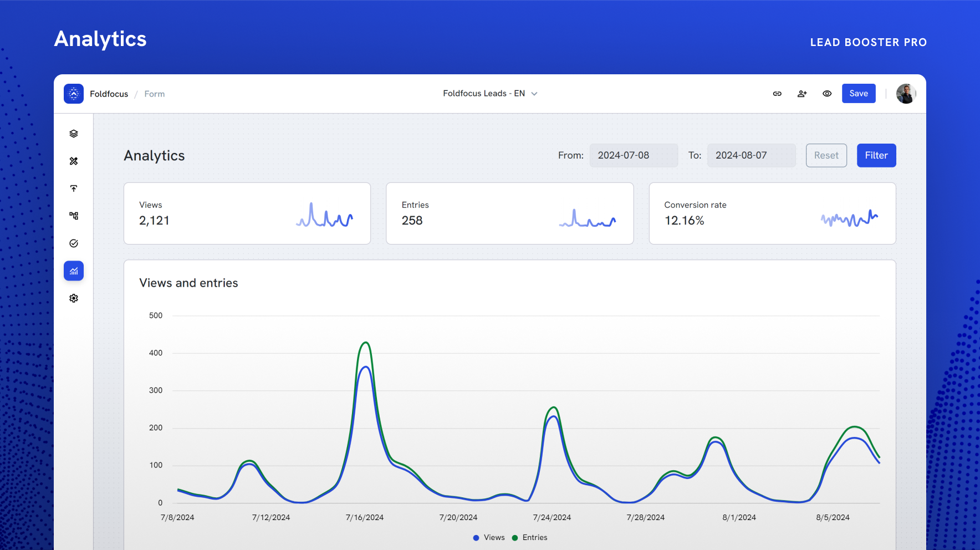Navigate to Form in the breadcrumb
980x550 pixels.
[154, 94]
